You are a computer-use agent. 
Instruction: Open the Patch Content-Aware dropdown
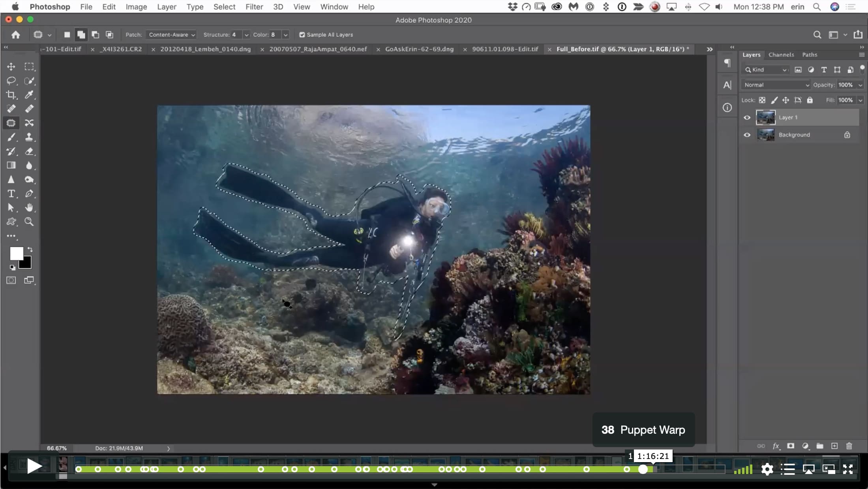pos(171,35)
